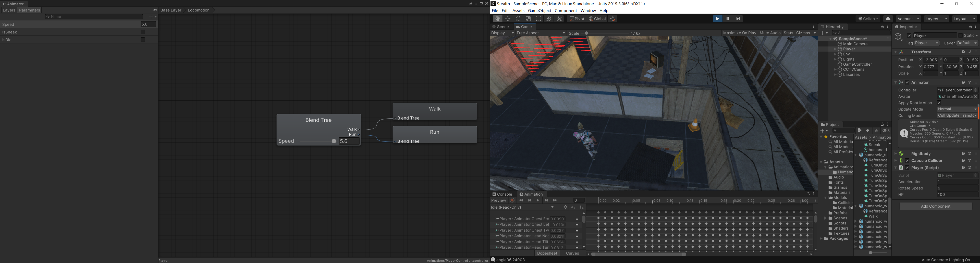Viewport: 980px width, 263px height.
Task: Stop play mode with the Play button
Action: pos(717,19)
